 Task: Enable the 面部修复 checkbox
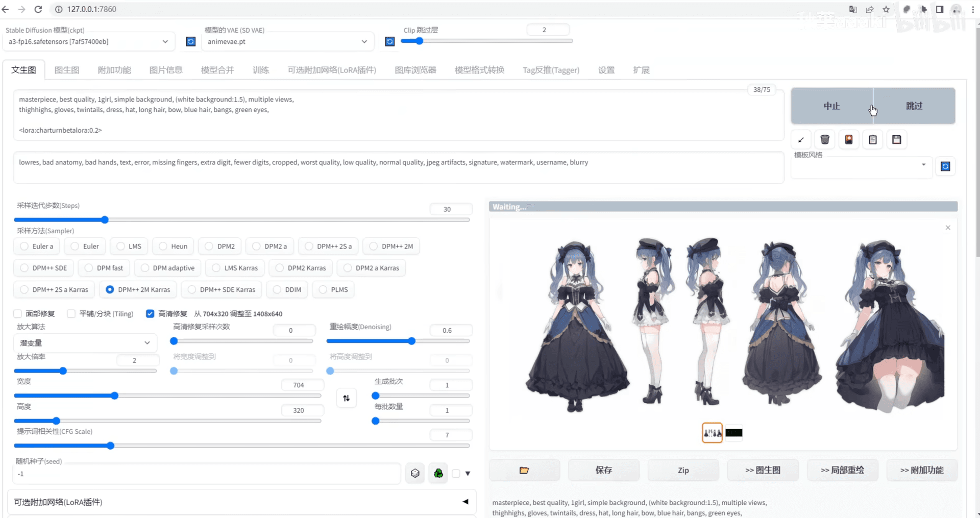click(18, 314)
